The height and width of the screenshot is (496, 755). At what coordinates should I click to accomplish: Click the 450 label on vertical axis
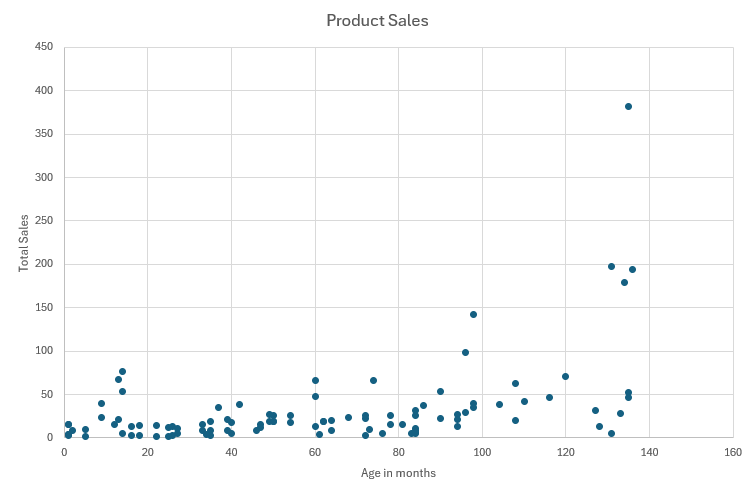45,47
